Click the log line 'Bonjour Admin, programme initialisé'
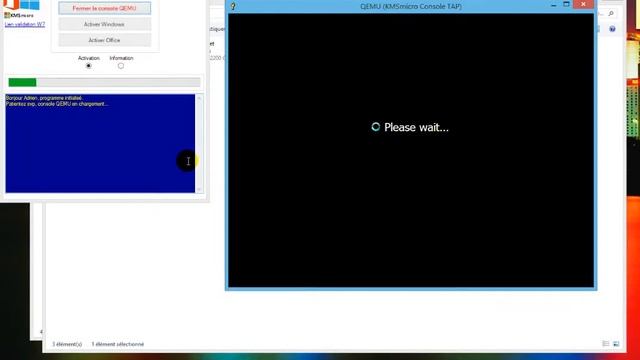This screenshot has width=640, height=360. click(x=44, y=98)
